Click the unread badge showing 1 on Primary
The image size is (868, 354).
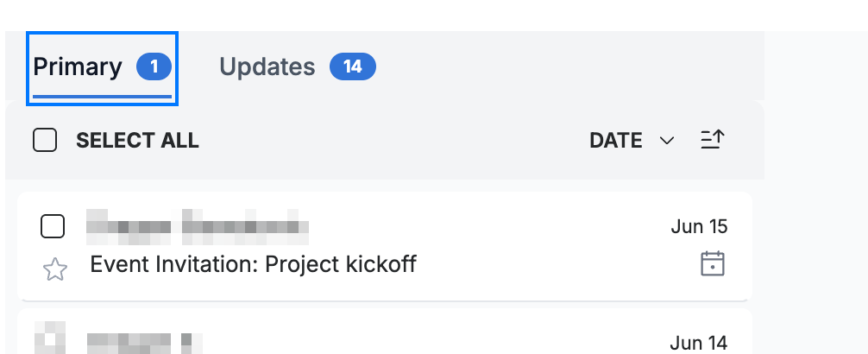tap(154, 67)
